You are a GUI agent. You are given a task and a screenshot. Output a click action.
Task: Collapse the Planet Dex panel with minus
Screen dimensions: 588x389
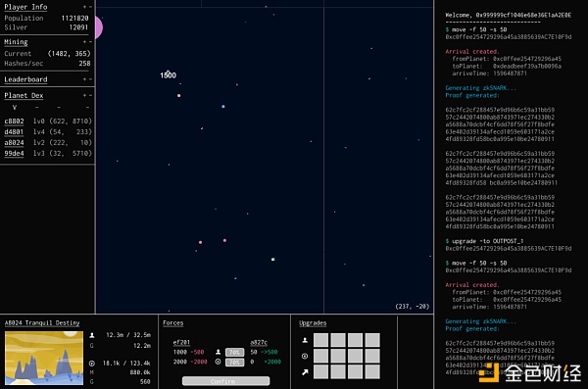click(90, 95)
